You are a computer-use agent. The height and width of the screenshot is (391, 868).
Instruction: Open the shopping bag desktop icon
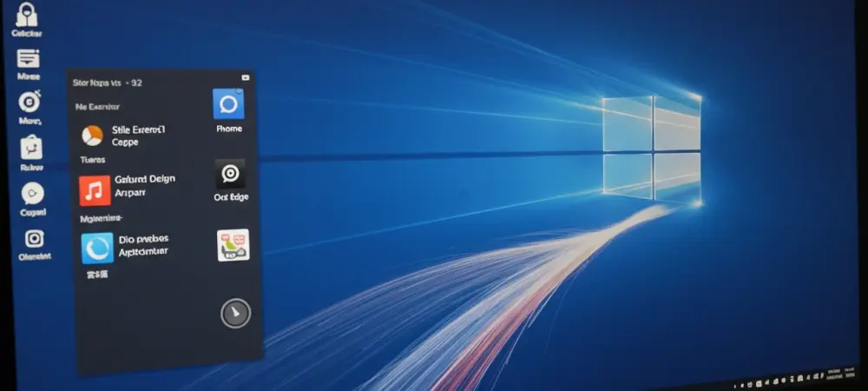31,148
